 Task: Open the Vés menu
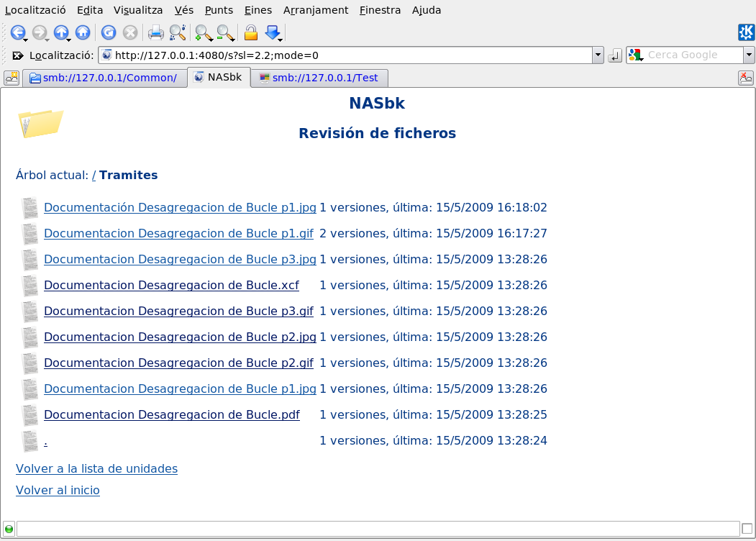[x=183, y=10]
